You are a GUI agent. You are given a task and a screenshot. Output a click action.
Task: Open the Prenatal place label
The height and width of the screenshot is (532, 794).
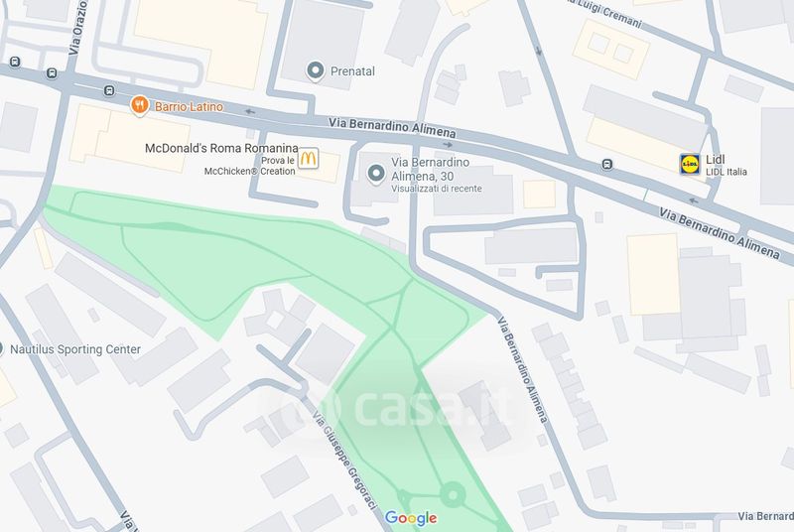(352, 71)
